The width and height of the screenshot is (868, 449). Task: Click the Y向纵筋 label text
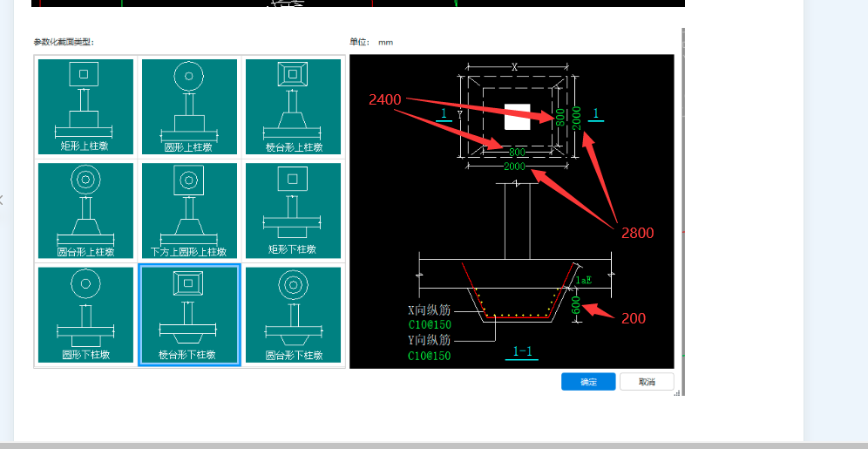[x=430, y=339]
